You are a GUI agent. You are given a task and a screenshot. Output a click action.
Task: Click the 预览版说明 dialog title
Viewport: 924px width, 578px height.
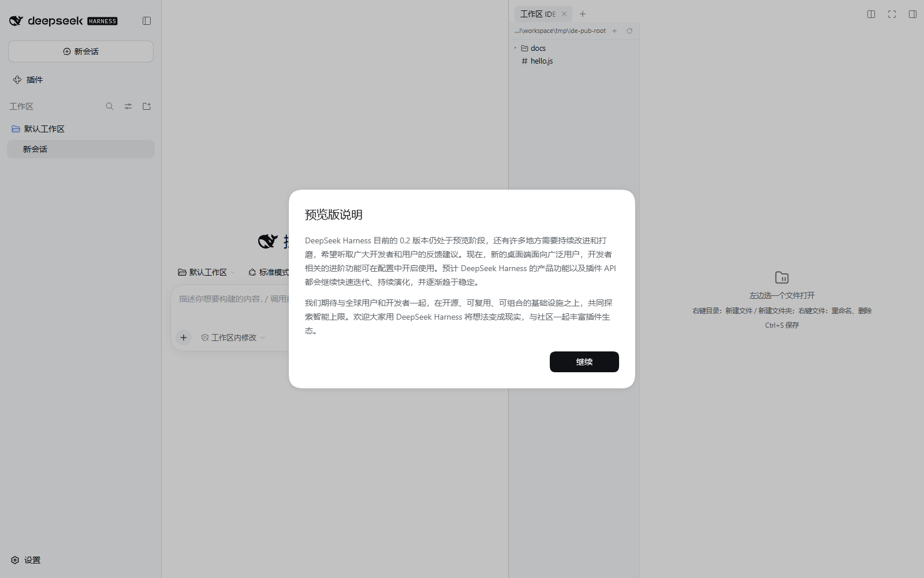click(x=334, y=214)
